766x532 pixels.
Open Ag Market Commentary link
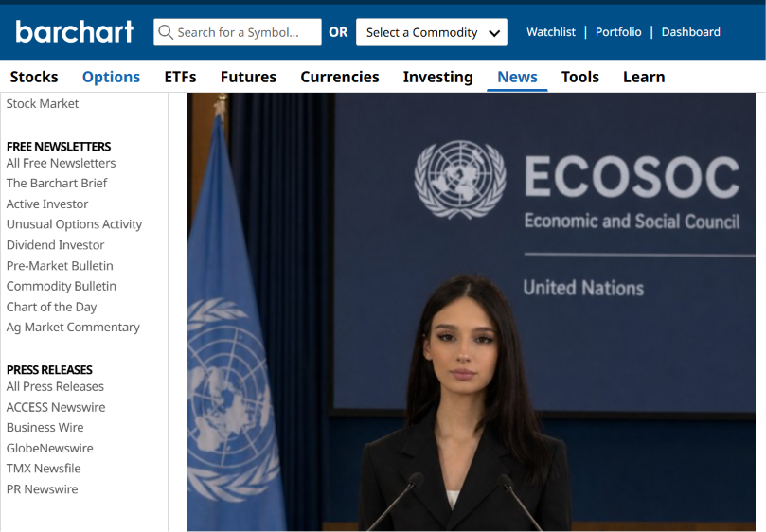[x=73, y=328]
